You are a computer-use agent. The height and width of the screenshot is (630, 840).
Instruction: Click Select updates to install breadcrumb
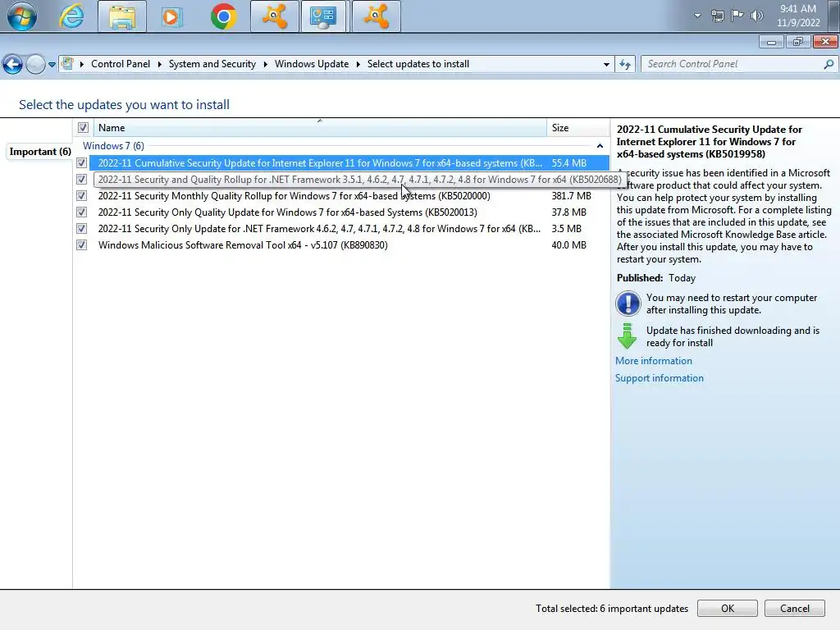(x=418, y=64)
